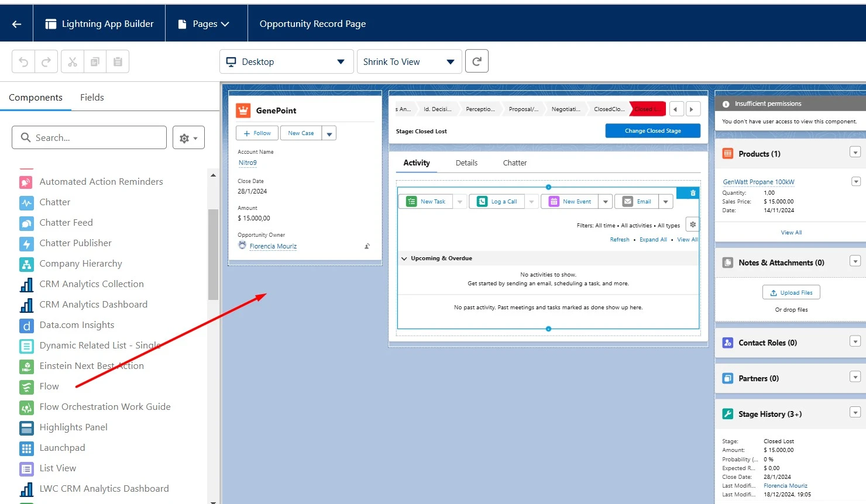The height and width of the screenshot is (504, 866).
Task: Select the Flow component
Action: tap(49, 386)
